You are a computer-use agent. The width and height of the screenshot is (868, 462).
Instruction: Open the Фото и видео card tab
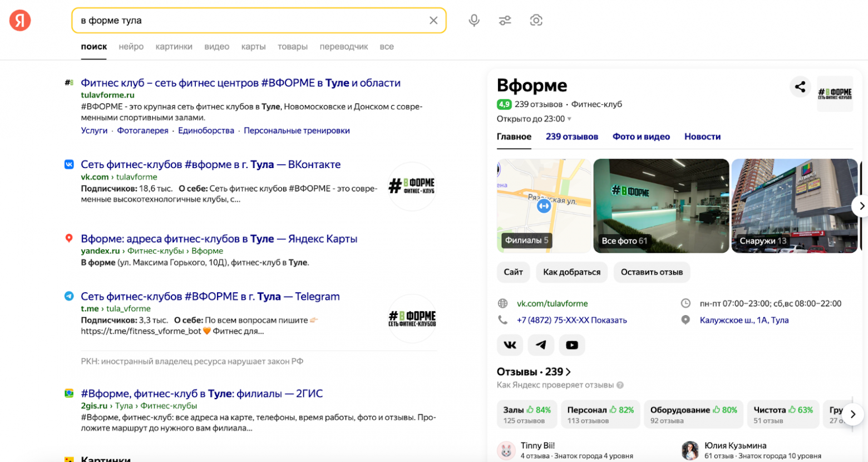coord(641,136)
